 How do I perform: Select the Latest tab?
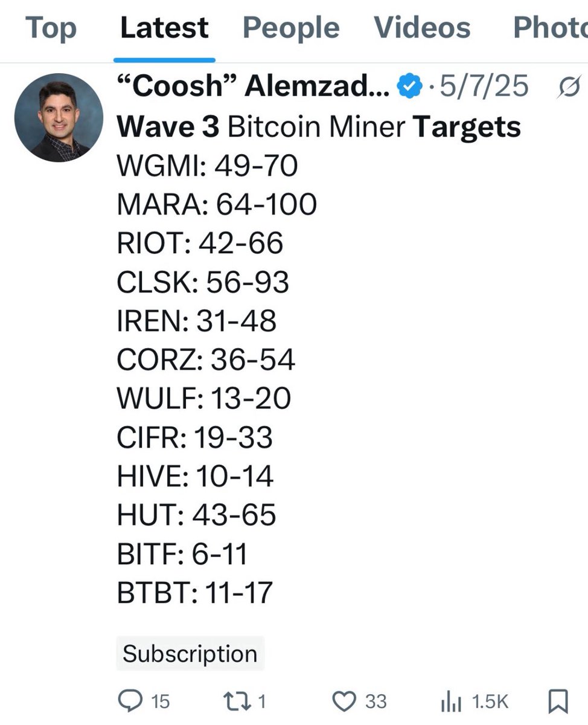click(164, 28)
